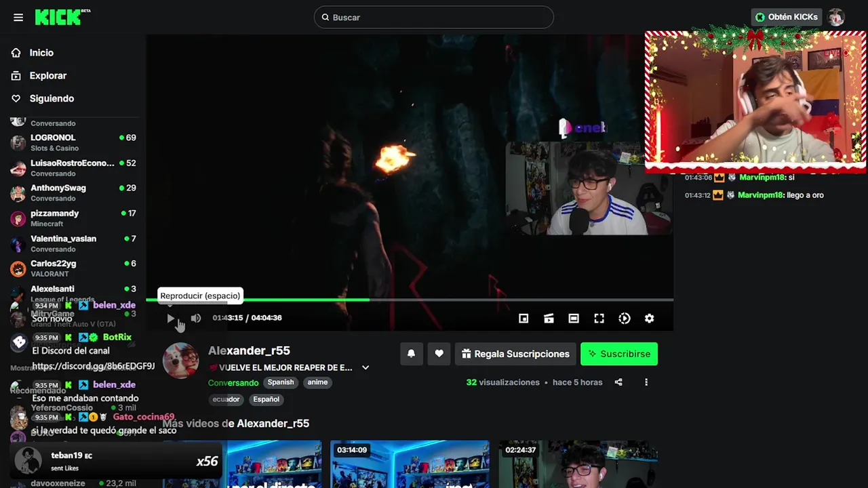This screenshot has width=868, height=488.
Task: Select the ecuador tag
Action: point(226,399)
